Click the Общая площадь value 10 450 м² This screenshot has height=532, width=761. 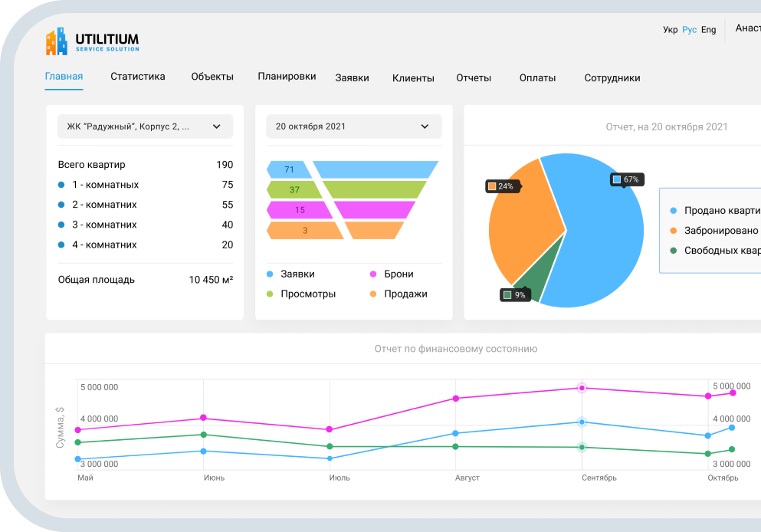[x=211, y=280]
